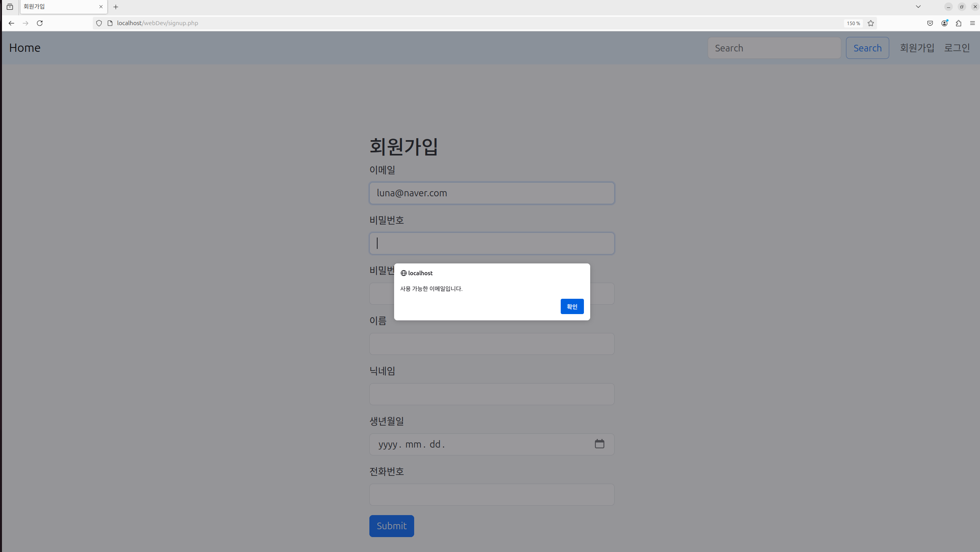
Task: Open the extensions puzzle icon
Action: 958,23
